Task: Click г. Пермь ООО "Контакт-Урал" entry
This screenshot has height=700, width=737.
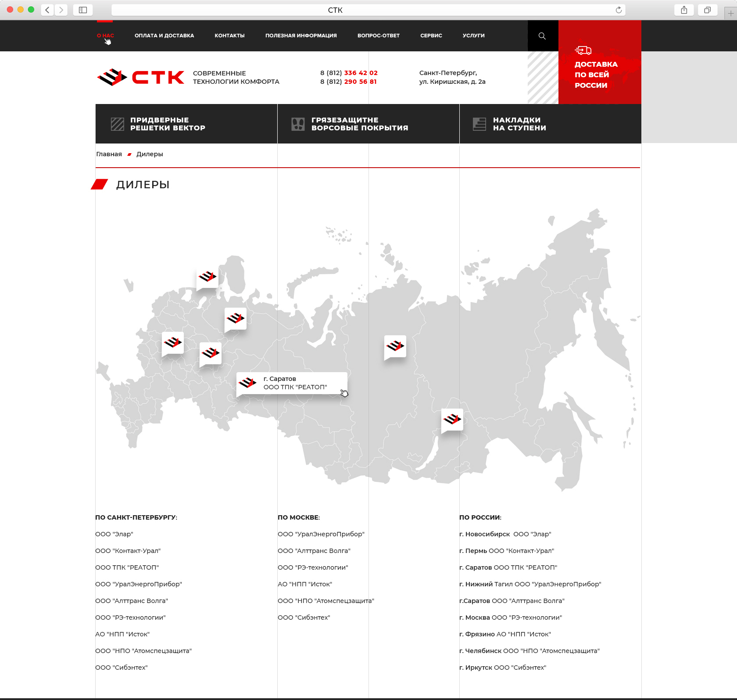Action: tap(507, 551)
